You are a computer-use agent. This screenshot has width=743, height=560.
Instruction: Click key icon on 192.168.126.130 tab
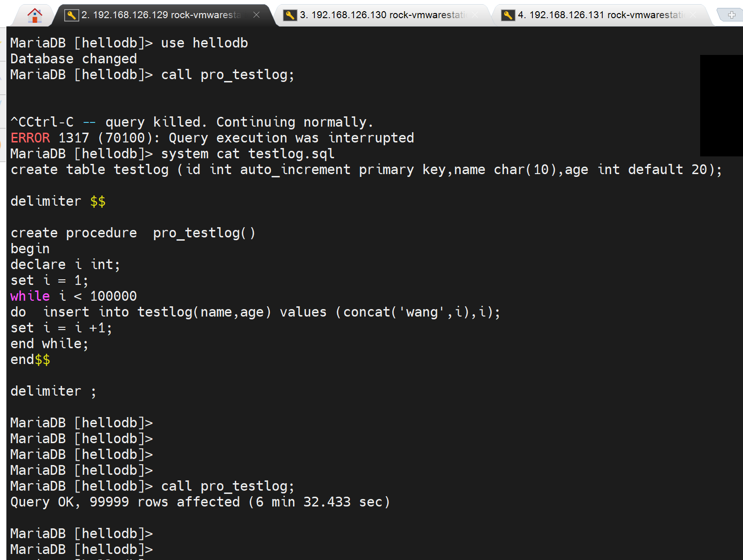[x=290, y=15]
